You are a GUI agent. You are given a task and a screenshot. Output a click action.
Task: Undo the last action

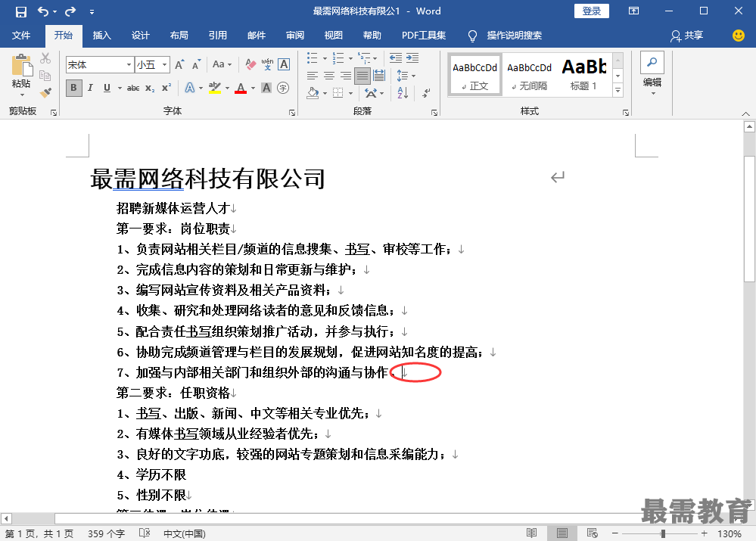click(x=43, y=11)
